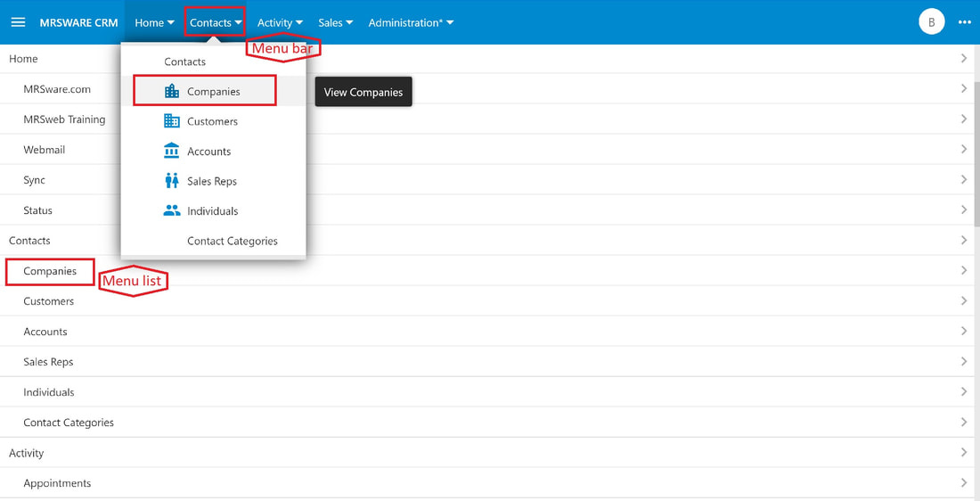Click the Contacts section in menu list
980x501 pixels.
click(29, 240)
